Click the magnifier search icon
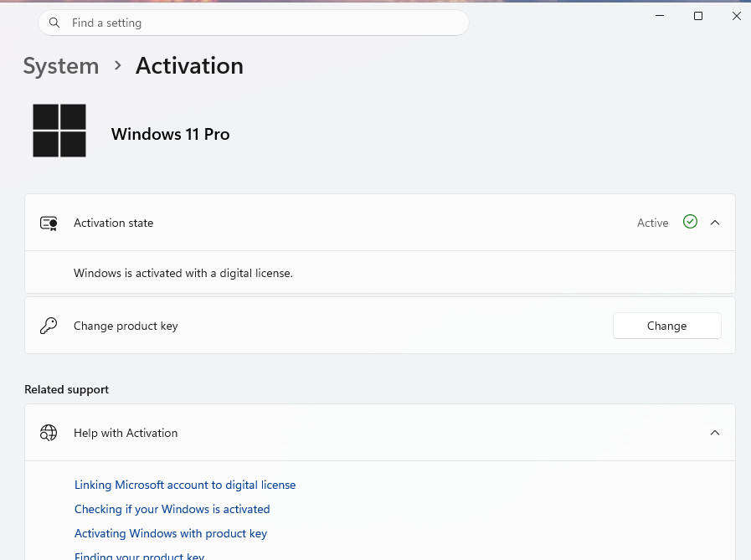 click(x=54, y=23)
